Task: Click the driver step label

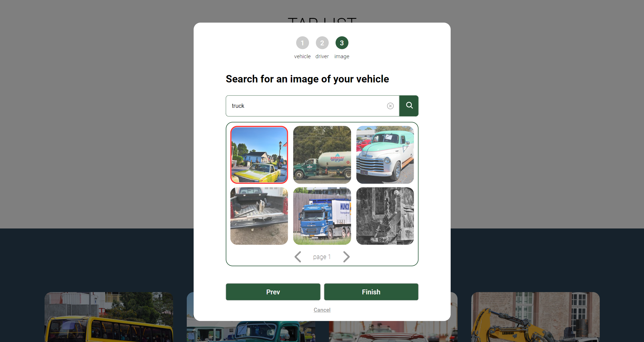Action: pos(322,56)
